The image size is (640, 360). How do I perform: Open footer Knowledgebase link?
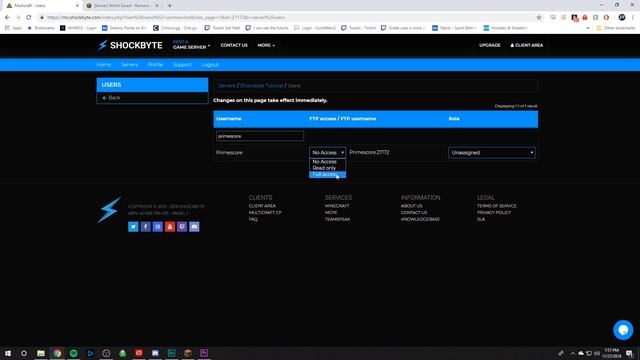click(420, 219)
